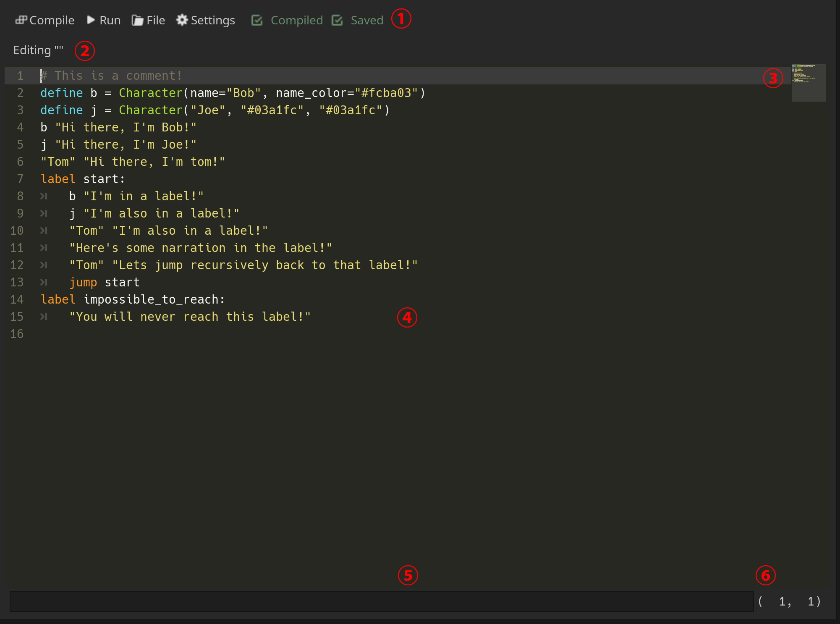This screenshot has width=840, height=624.
Task: Open the Run menu
Action: click(104, 20)
